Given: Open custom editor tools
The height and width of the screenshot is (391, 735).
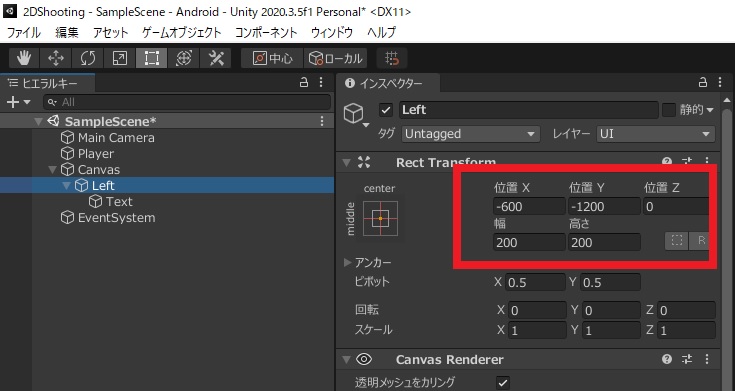Looking at the screenshot, I should 216,58.
